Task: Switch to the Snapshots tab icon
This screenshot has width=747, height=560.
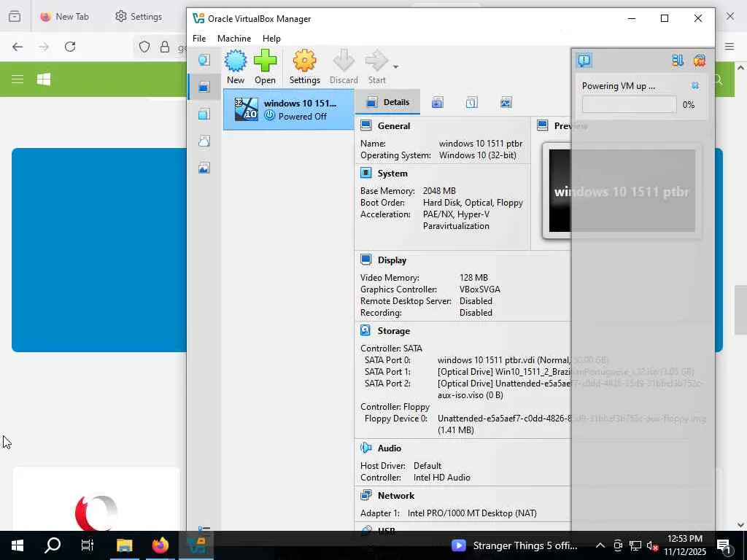Action: pyautogui.click(x=438, y=102)
